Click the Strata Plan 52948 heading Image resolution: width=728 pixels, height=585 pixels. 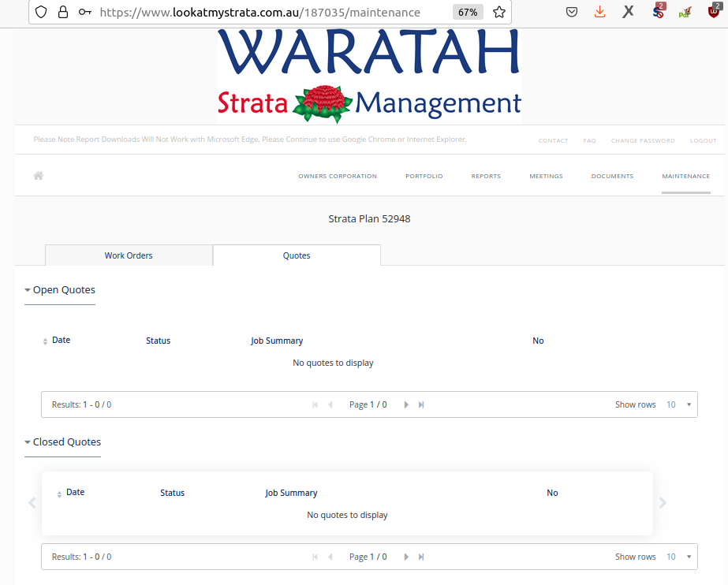pos(370,219)
